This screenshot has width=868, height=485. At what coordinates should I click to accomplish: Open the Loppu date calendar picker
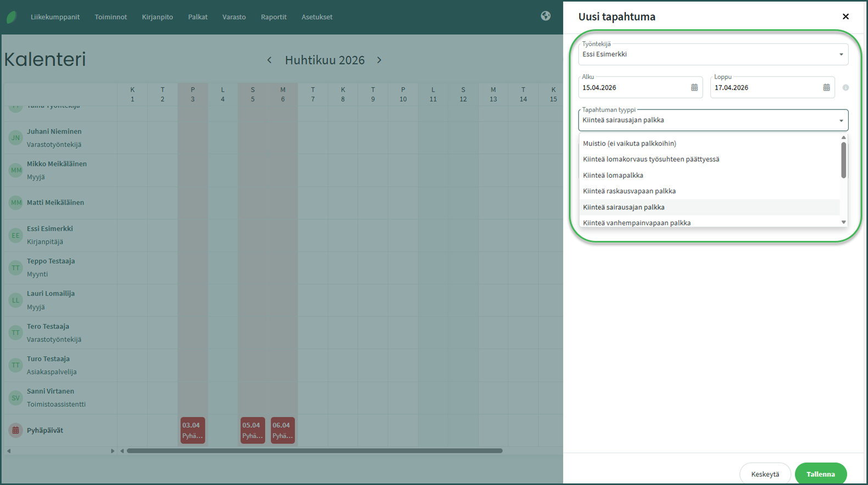[x=826, y=87]
